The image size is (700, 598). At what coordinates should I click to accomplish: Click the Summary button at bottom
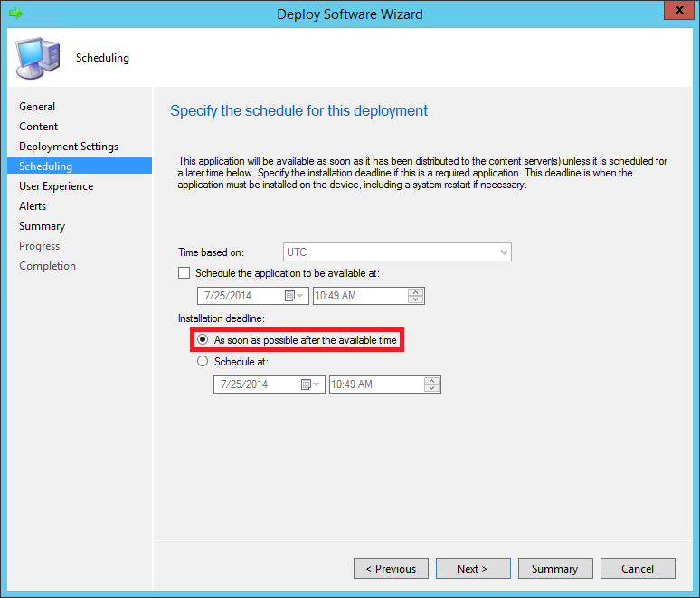click(555, 568)
